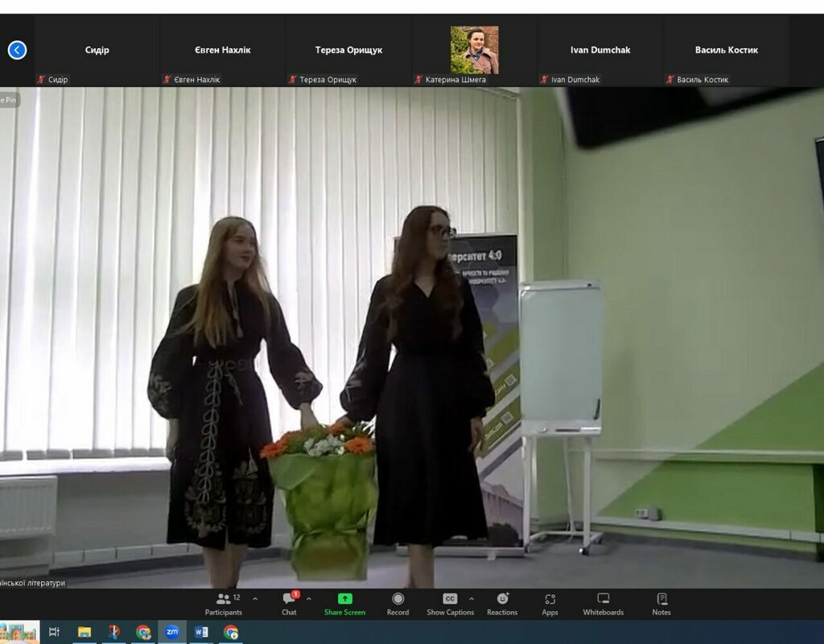Open the Notes tool

[661, 604]
